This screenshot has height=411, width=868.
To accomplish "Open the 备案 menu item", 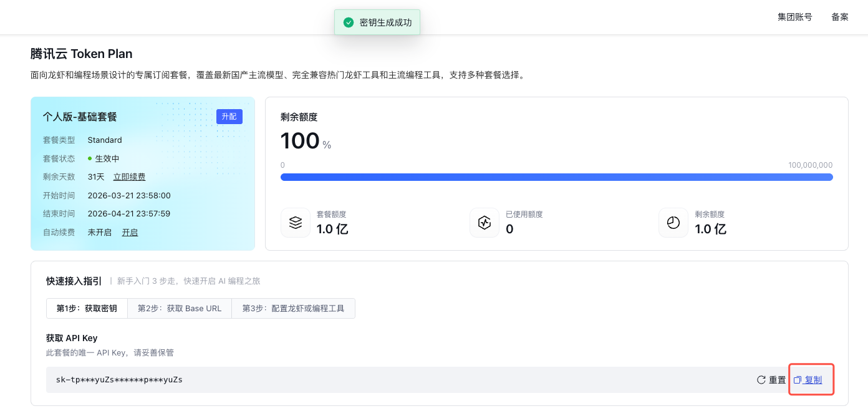I will 840,17.
